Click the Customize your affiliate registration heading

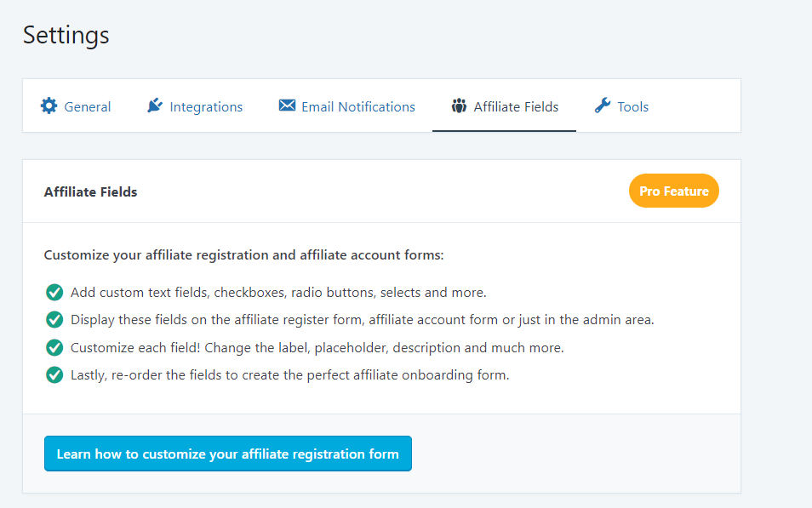(244, 255)
